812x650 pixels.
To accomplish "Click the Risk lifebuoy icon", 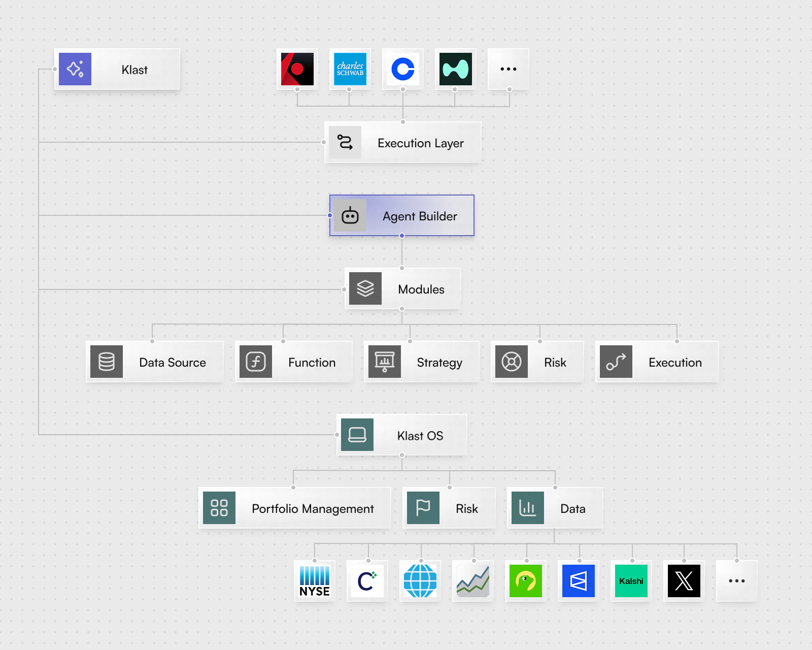I will (512, 362).
